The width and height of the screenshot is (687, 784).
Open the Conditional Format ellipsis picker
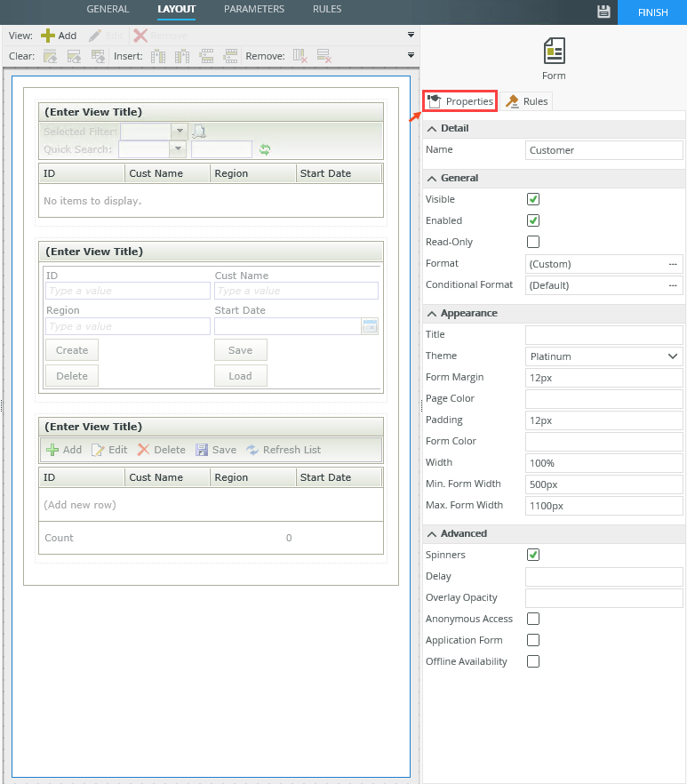pos(673,285)
